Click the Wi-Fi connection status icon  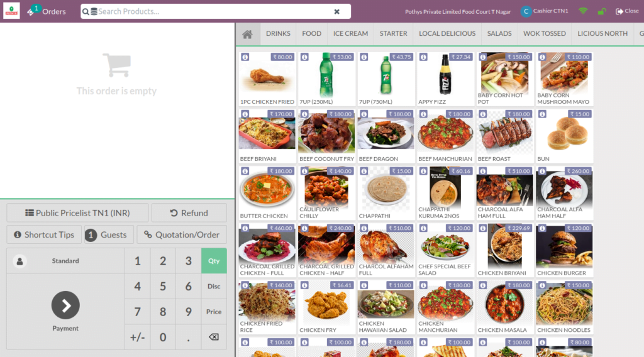coord(583,11)
